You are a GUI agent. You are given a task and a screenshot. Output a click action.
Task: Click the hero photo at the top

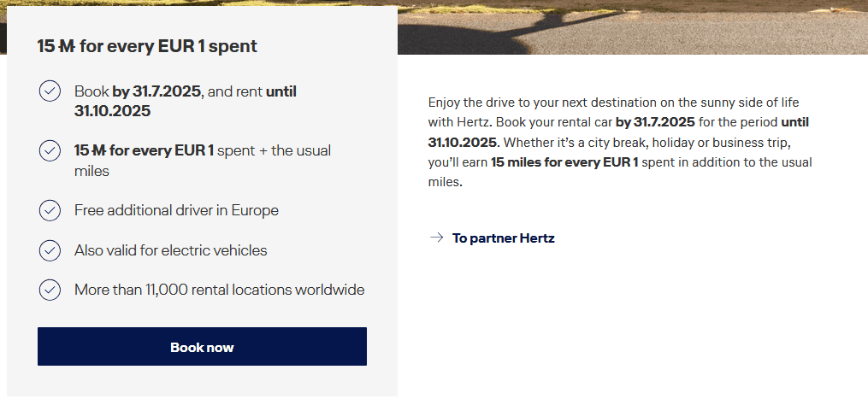pos(633,26)
